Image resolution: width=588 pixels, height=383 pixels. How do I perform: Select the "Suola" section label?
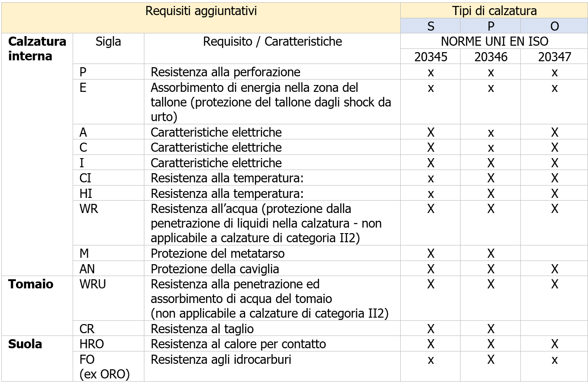[x=25, y=344]
